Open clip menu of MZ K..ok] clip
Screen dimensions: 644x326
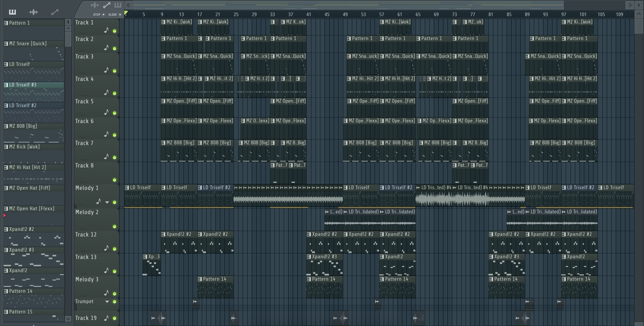(283, 22)
